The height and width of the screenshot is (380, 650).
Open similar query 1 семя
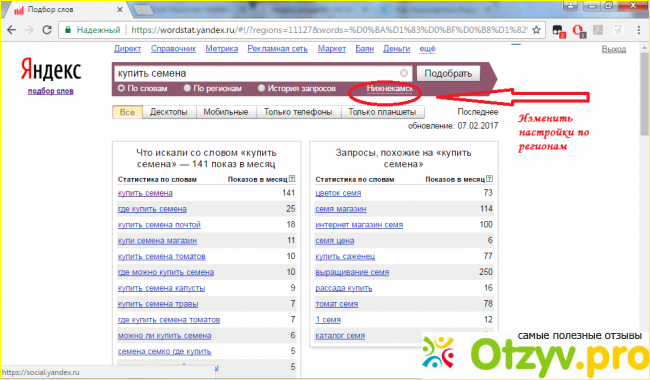(x=328, y=320)
